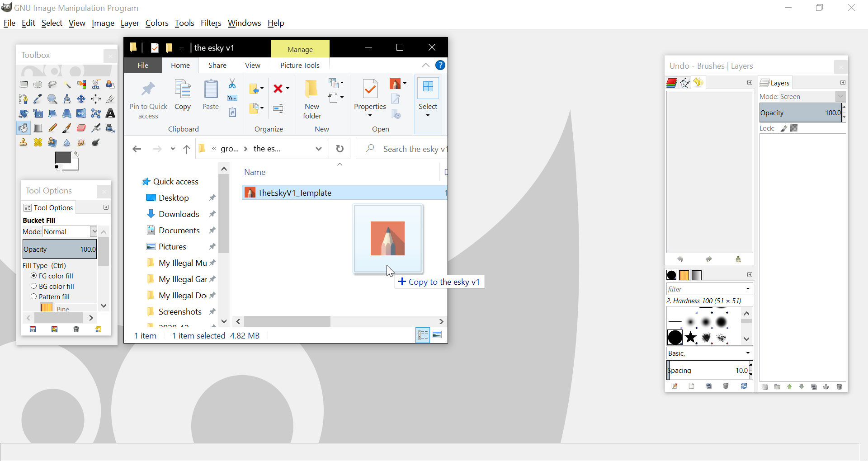Select the Eraser tool

tap(81, 128)
